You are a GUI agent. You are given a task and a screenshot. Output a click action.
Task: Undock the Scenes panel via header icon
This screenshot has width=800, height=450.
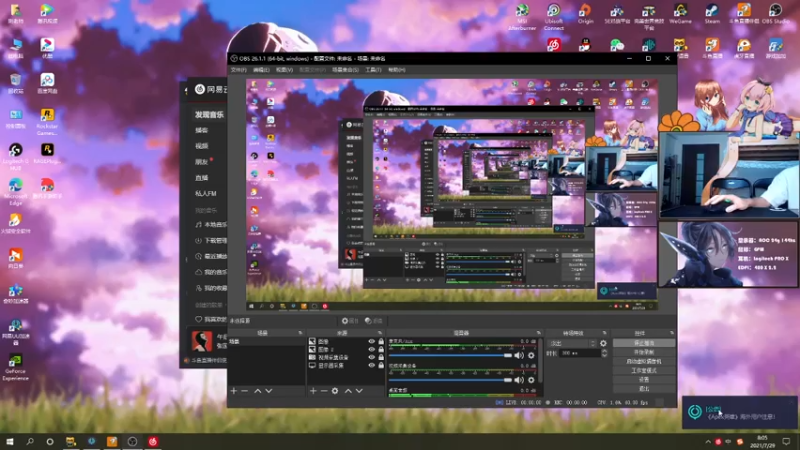pyautogui.click(x=300, y=333)
